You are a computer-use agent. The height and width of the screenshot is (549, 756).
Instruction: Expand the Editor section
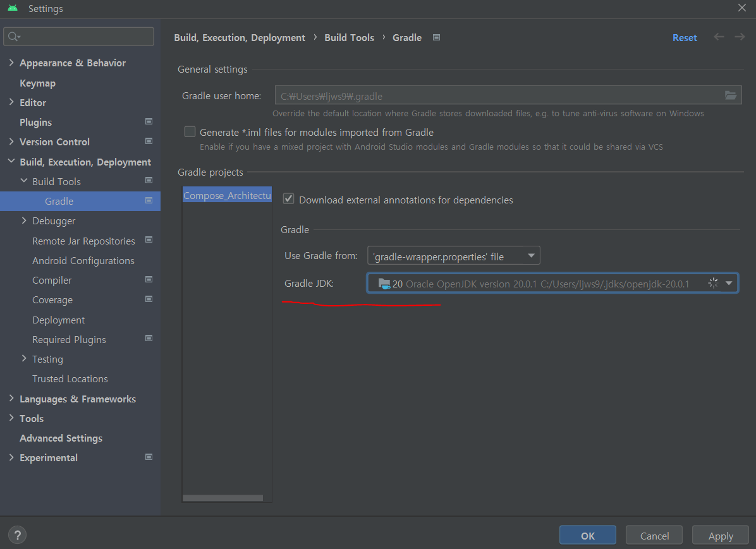tap(11, 102)
